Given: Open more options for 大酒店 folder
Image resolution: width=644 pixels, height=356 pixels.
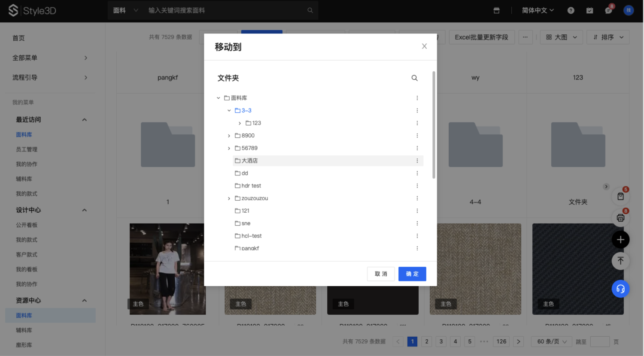Looking at the screenshot, I should coord(417,161).
